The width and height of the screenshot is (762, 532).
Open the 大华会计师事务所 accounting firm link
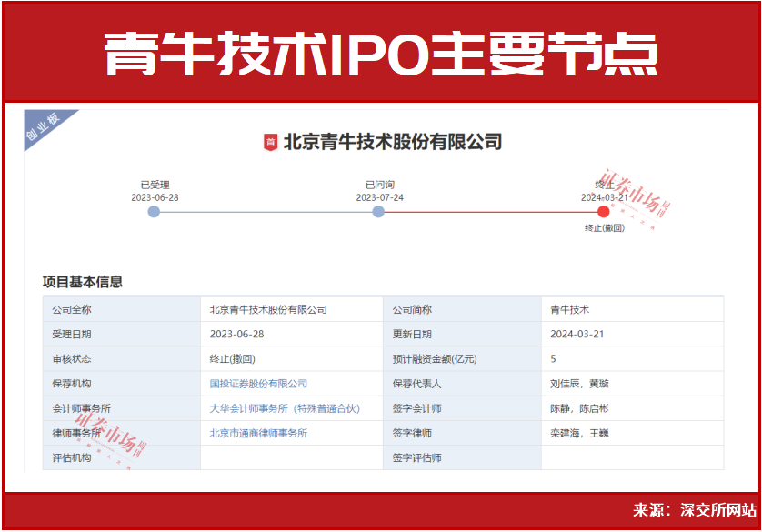point(285,408)
